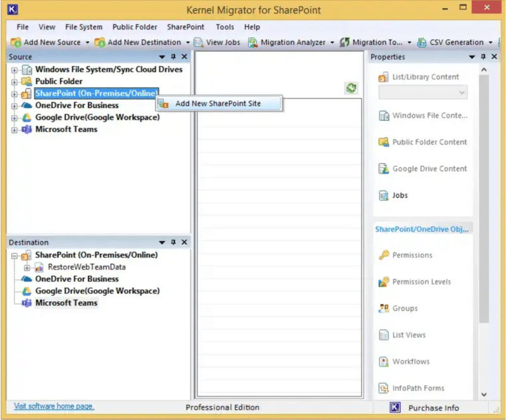506x420 pixels.
Task: Click the green refresh icon in center pane
Action: 351,88
